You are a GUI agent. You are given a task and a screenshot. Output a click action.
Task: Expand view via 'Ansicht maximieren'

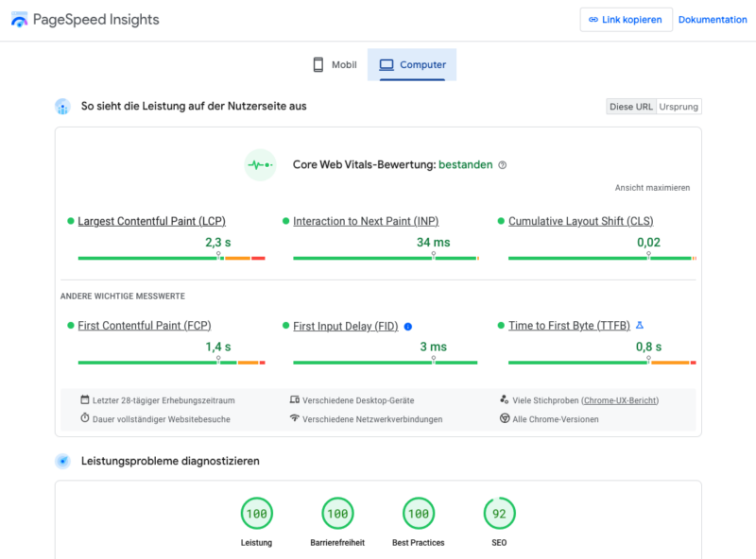click(652, 188)
